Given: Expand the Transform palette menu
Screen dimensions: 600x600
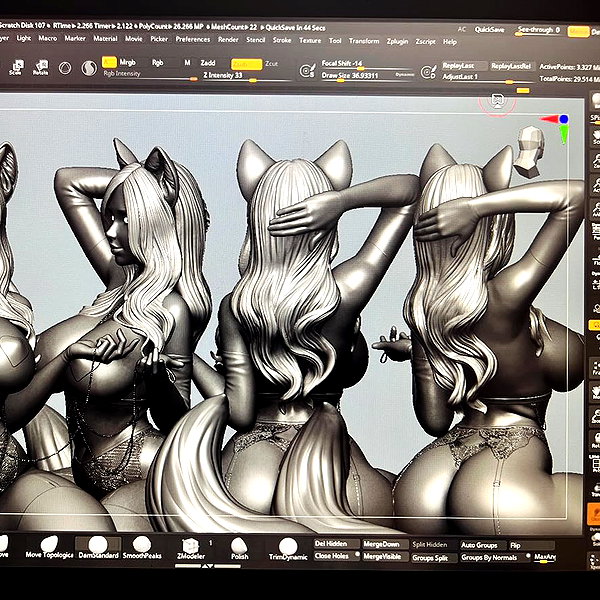Looking at the screenshot, I should coord(364,41).
